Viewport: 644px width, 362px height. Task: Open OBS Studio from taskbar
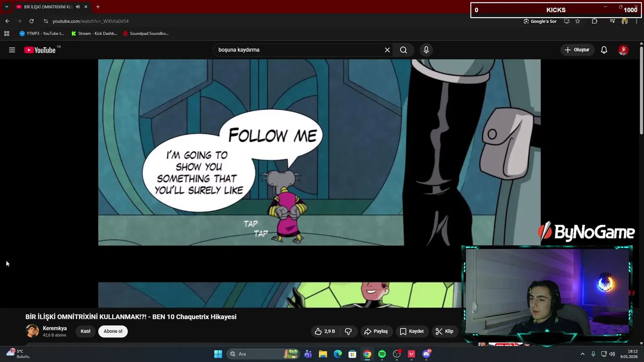click(x=397, y=354)
